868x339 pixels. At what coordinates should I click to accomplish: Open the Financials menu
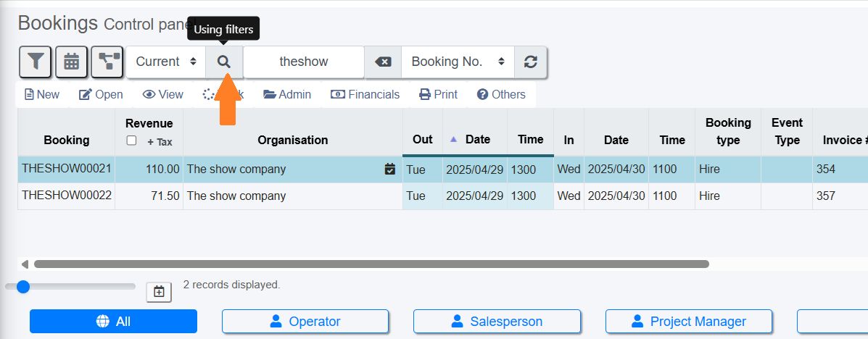tap(365, 95)
